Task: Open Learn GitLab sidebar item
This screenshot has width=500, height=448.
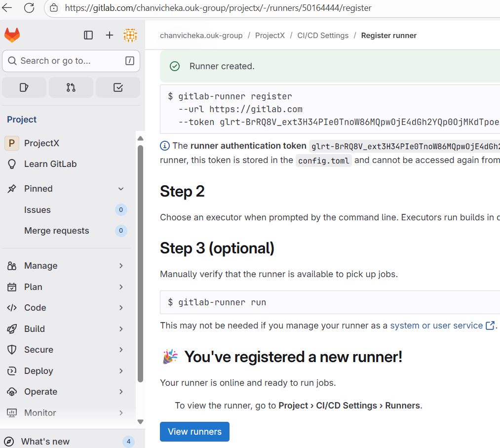Action: [50, 164]
